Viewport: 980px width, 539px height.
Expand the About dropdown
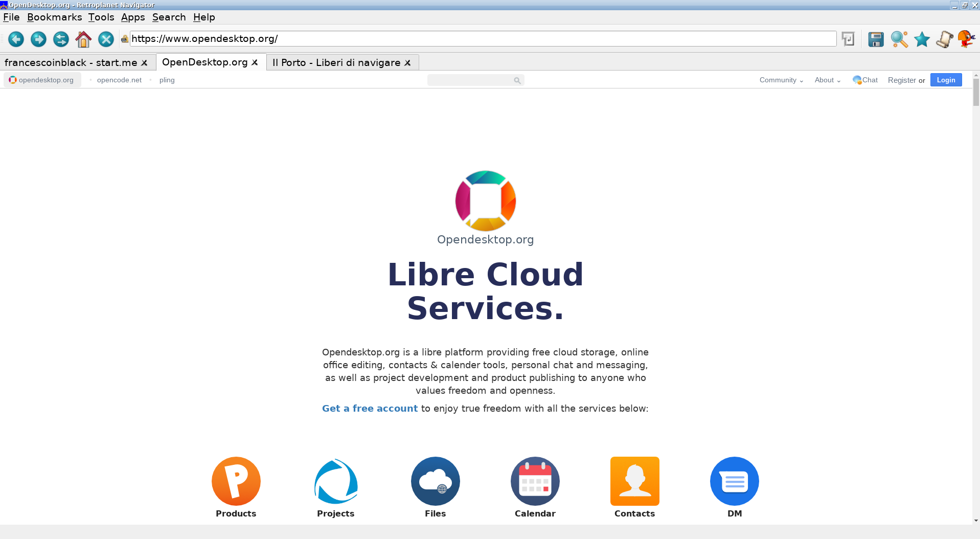[x=827, y=80]
